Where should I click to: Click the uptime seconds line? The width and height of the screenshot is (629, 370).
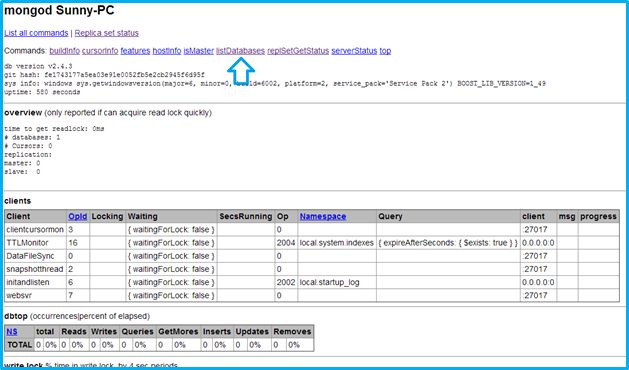point(42,92)
